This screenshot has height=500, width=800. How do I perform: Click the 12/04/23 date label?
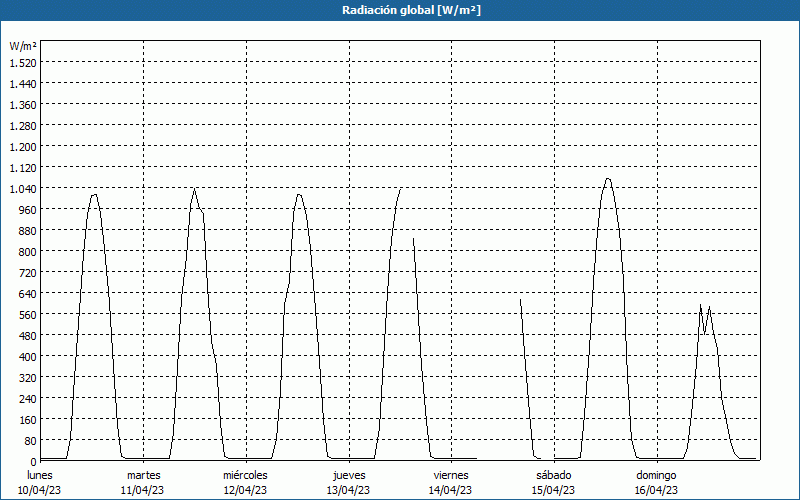point(245,490)
